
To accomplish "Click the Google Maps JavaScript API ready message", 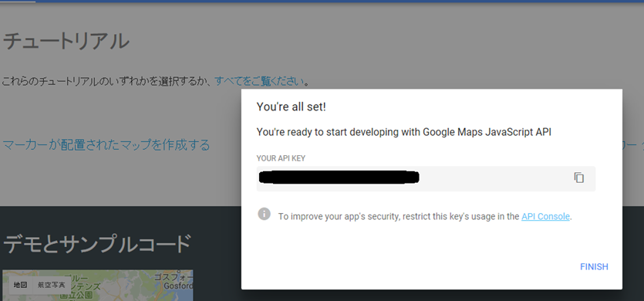I will [403, 132].
